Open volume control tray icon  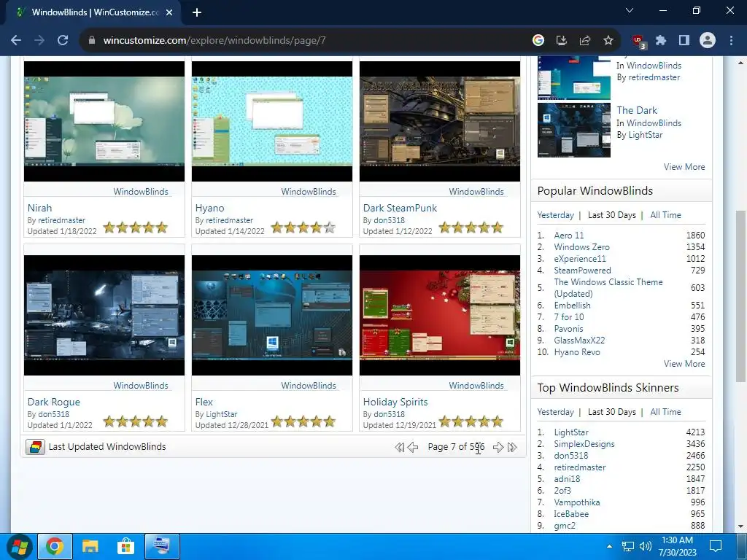[646, 546]
